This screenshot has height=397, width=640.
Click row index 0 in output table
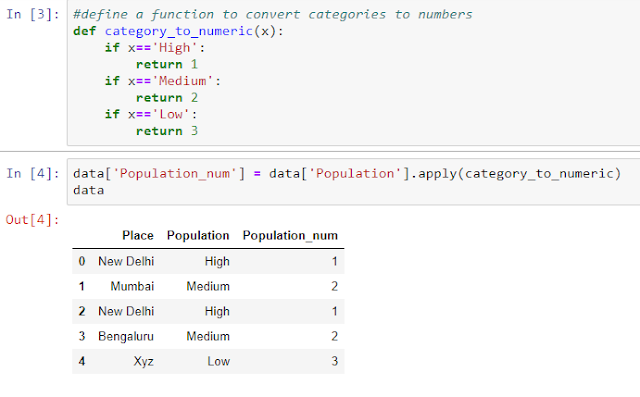coord(82,261)
